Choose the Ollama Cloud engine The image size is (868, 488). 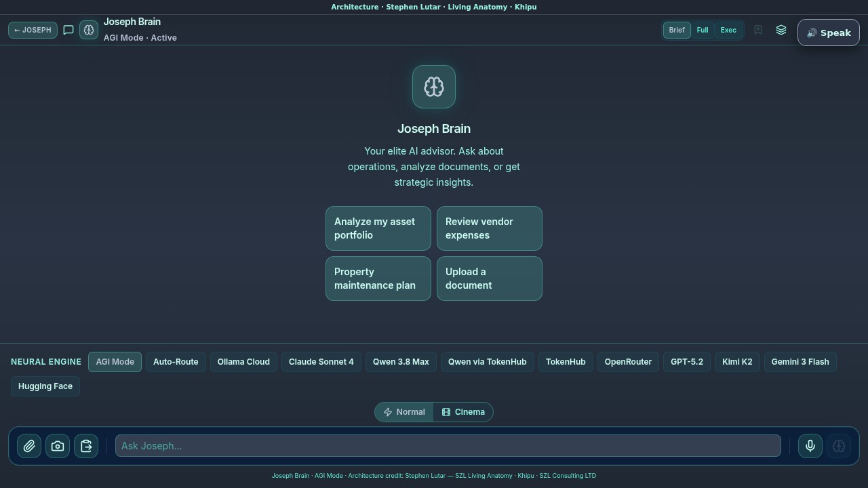(x=243, y=362)
